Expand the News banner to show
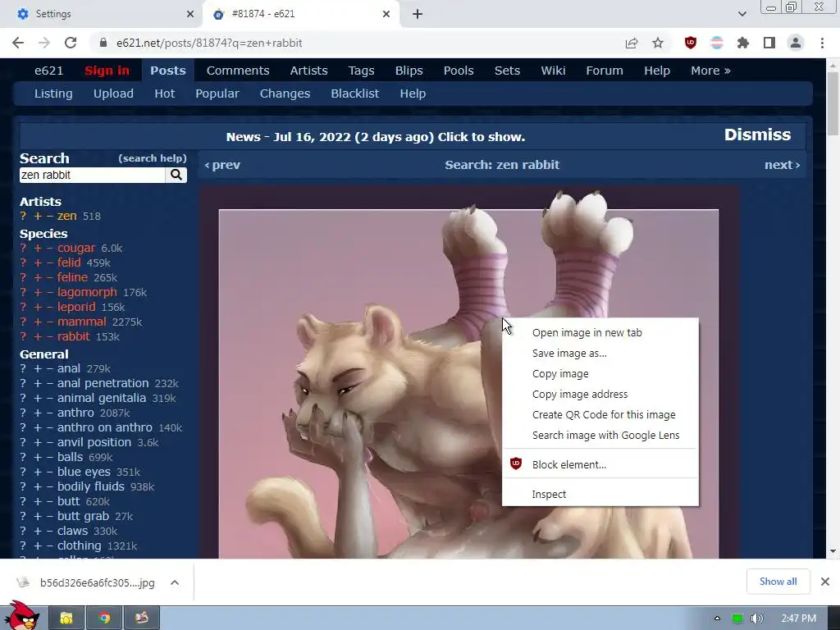840x630 pixels. pyautogui.click(x=376, y=137)
